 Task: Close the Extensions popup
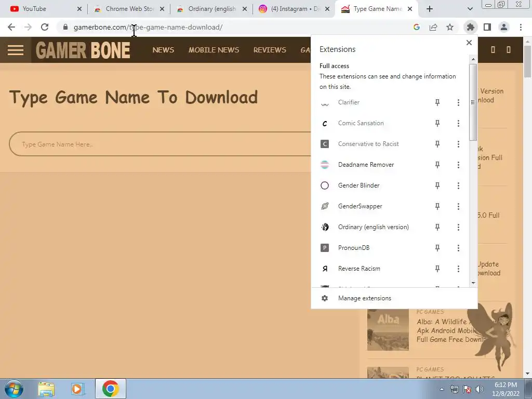[469, 43]
